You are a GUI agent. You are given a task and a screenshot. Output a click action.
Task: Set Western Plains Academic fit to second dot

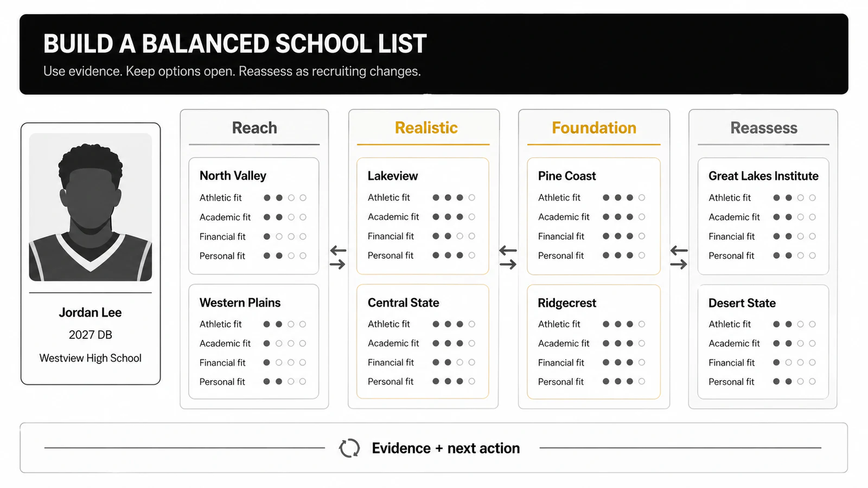pos(279,343)
